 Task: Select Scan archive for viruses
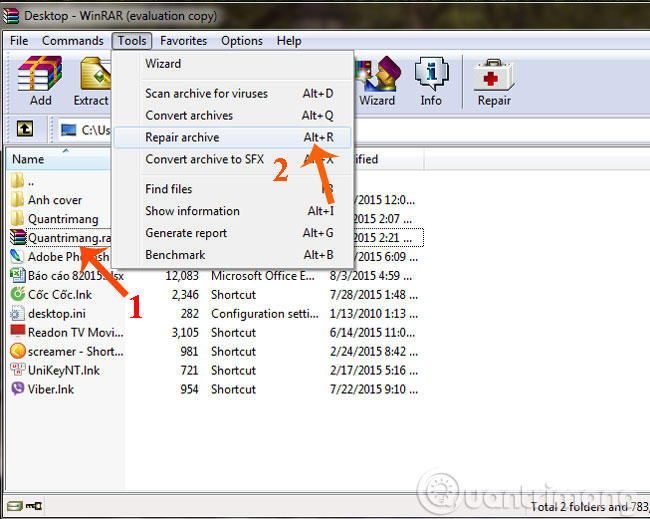point(232,94)
